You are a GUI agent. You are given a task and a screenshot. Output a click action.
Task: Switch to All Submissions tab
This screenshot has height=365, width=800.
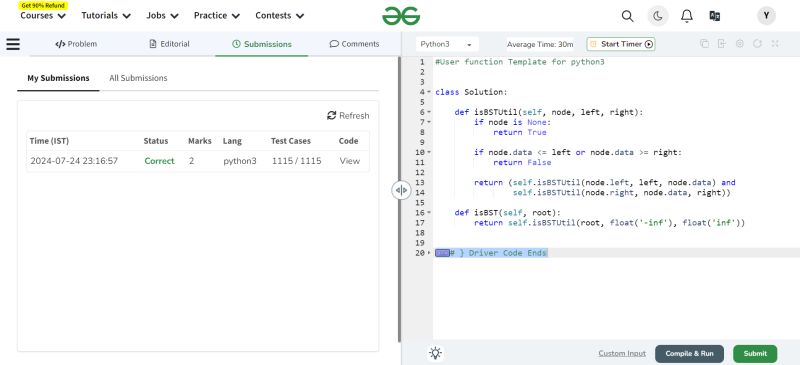coord(138,78)
